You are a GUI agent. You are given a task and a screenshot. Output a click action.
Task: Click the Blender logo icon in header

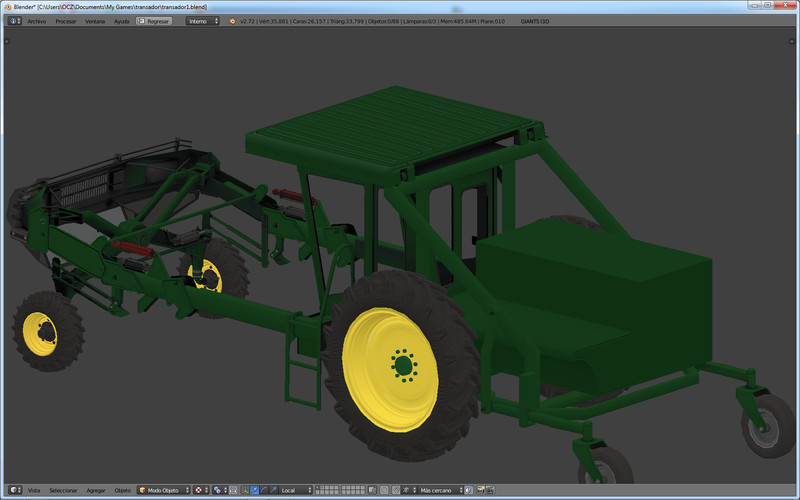pyautogui.click(x=233, y=20)
